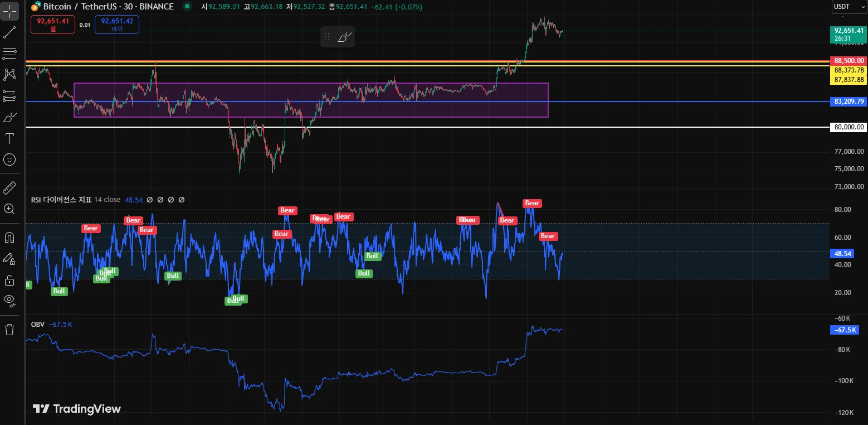The image size is (868, 425).
Task: Toggle magnet mode
Action: 9,237
